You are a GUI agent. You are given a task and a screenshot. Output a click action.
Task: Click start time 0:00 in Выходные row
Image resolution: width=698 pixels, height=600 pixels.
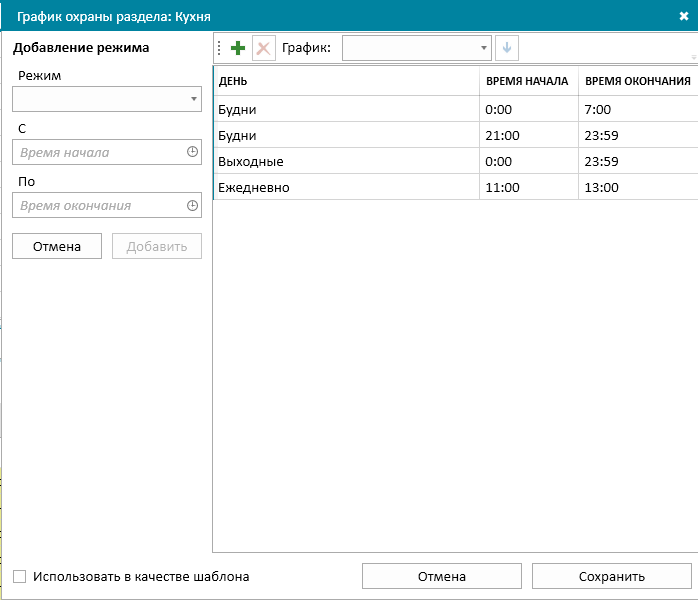[x=529, y=161]
